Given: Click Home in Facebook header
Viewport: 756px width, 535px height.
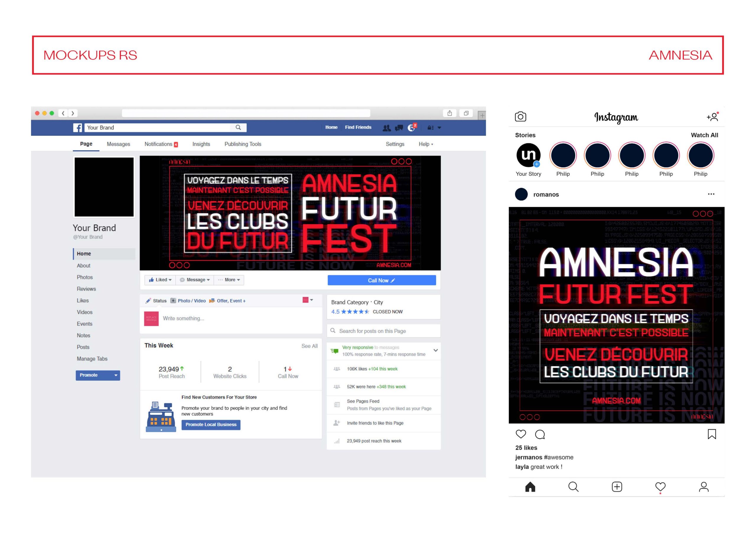Looking at the screenshot, I should pyautogui.click(x=331, y=127).
